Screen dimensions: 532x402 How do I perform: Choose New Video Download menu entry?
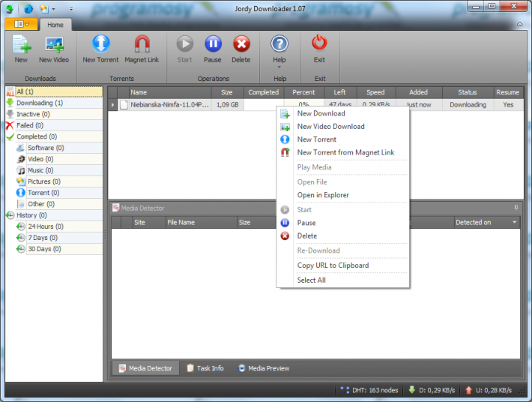[x=342, y=126]
